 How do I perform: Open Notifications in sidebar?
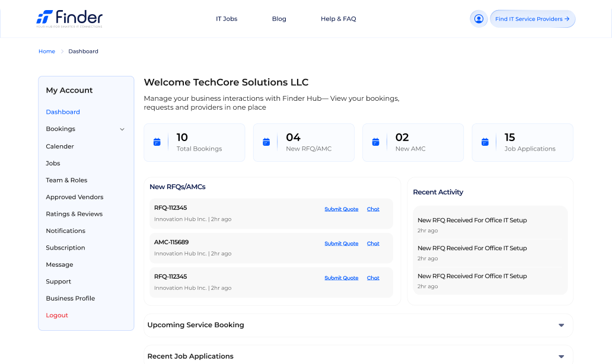tap(66, 231)
